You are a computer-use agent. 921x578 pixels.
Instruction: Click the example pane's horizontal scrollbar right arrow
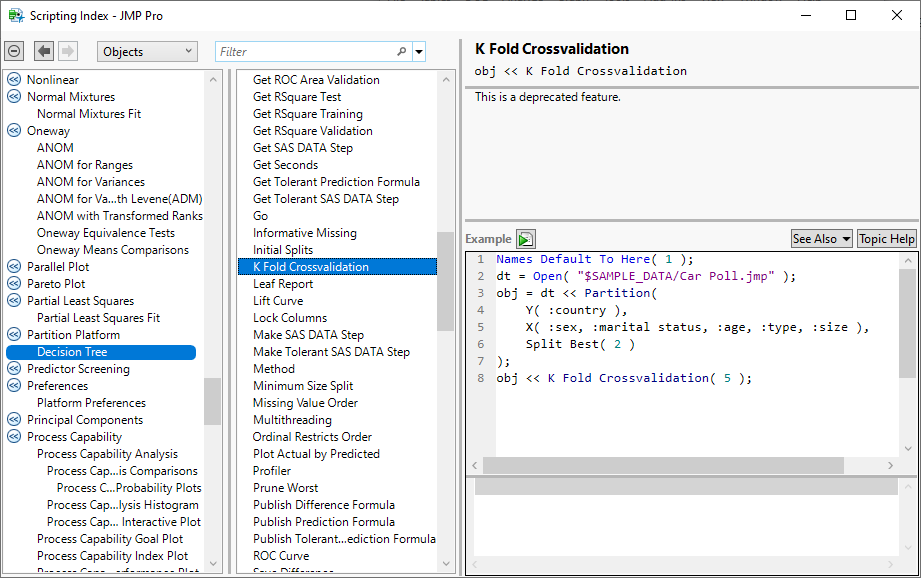[890, 464]
